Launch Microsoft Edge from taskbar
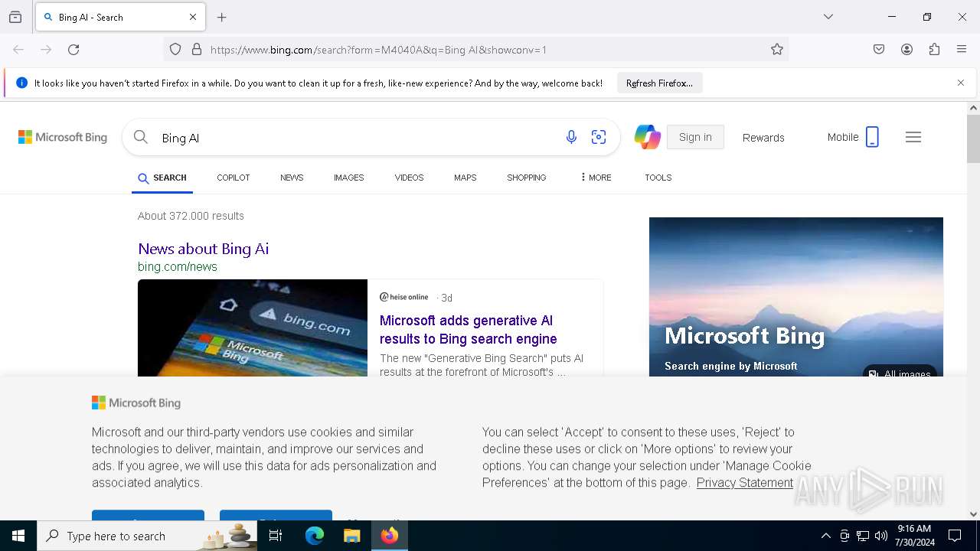The width and height of the screenshot is (980, 551). click(x=315, y=536)
